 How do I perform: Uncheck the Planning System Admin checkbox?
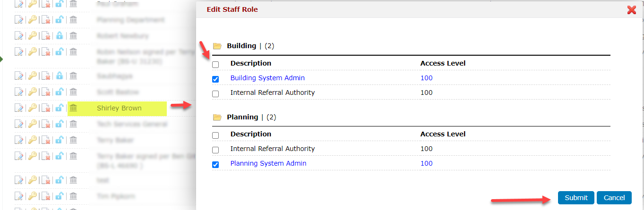[x=215, y=164]
